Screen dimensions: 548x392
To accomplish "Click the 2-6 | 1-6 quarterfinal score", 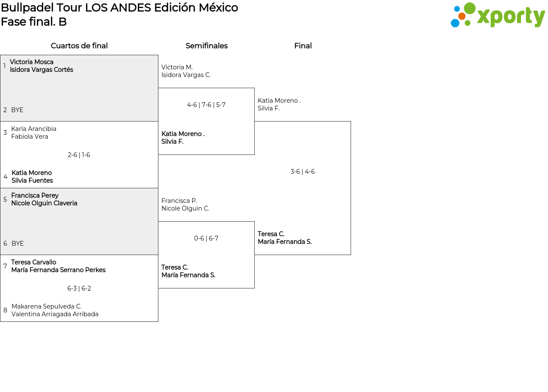I will coord(79,155).
